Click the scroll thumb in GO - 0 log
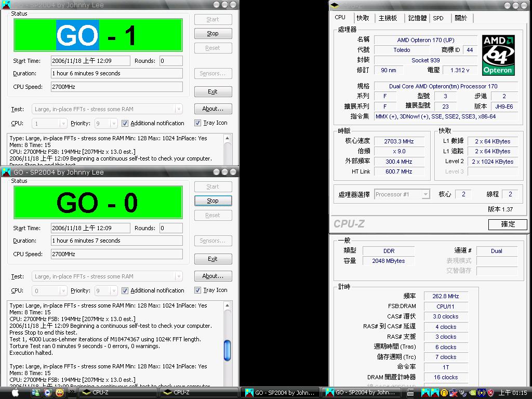Image resolution: width=532 pixels, height=399 pixels. click(x=228, y=350)
